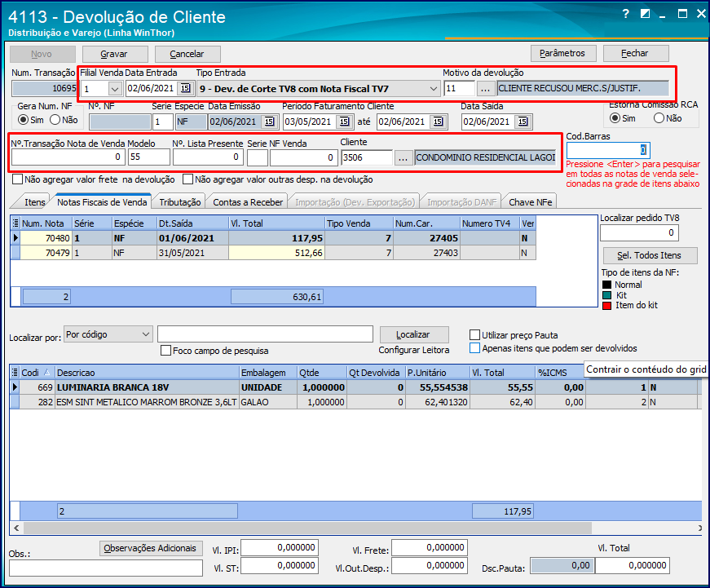
Task: Expand the Localizar por dropdown
Action: [146, 334]
